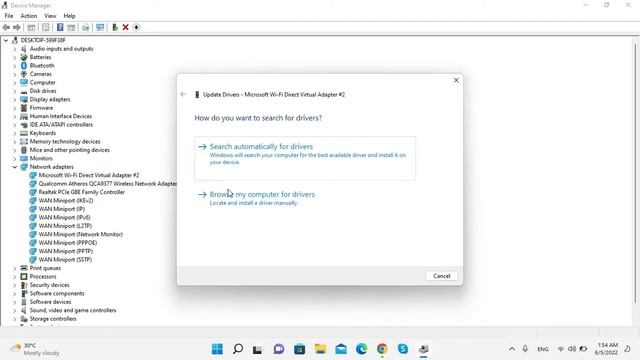
Task: Select the Security devices category
Action: (x=49, y=285)
